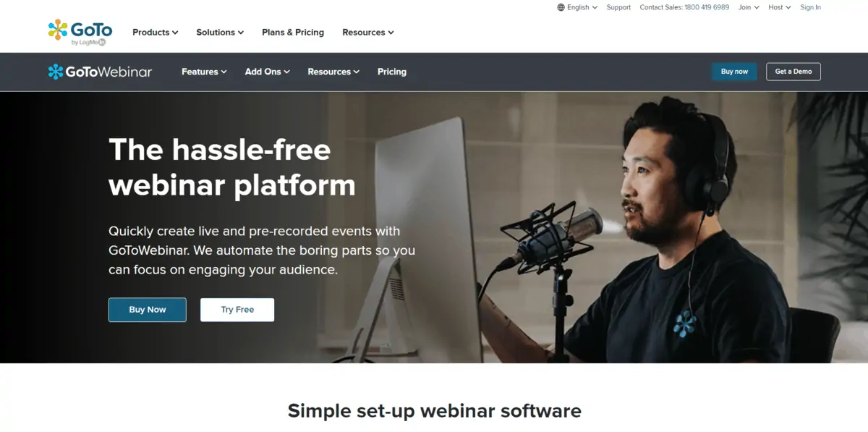The image size is (868, 432).
Task: Click the GoToWebinar snowflake logo
Action: point(56,72)
